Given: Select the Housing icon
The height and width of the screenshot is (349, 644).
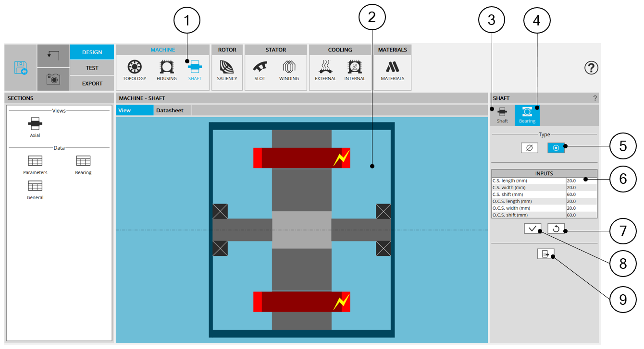Looking at the screenshot, I should [x=166, y=70].
